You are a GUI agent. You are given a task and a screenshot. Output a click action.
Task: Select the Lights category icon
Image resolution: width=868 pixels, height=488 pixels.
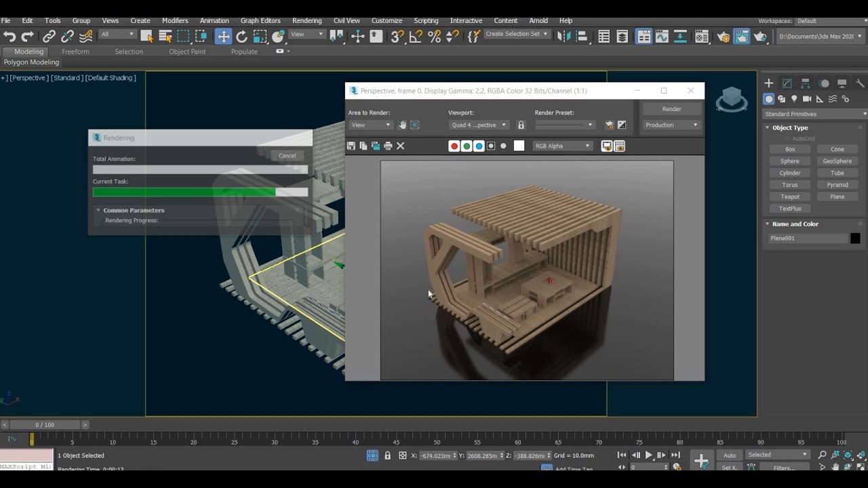pyautogui.click(x=794, y=99)
